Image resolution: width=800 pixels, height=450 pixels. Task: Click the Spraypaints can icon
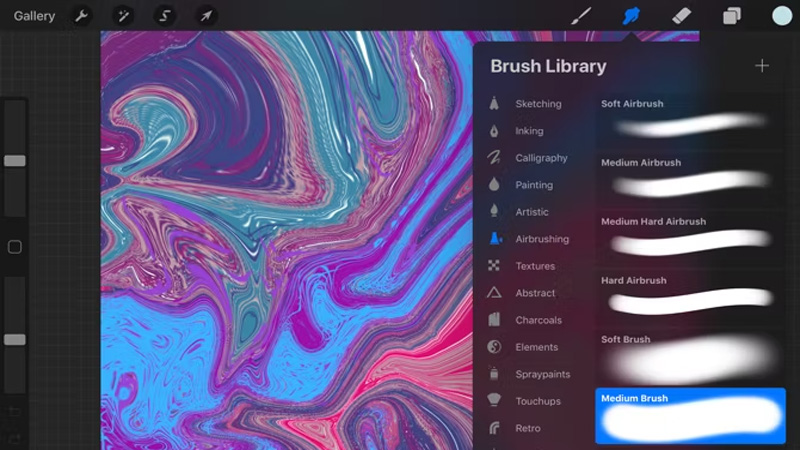494,373
